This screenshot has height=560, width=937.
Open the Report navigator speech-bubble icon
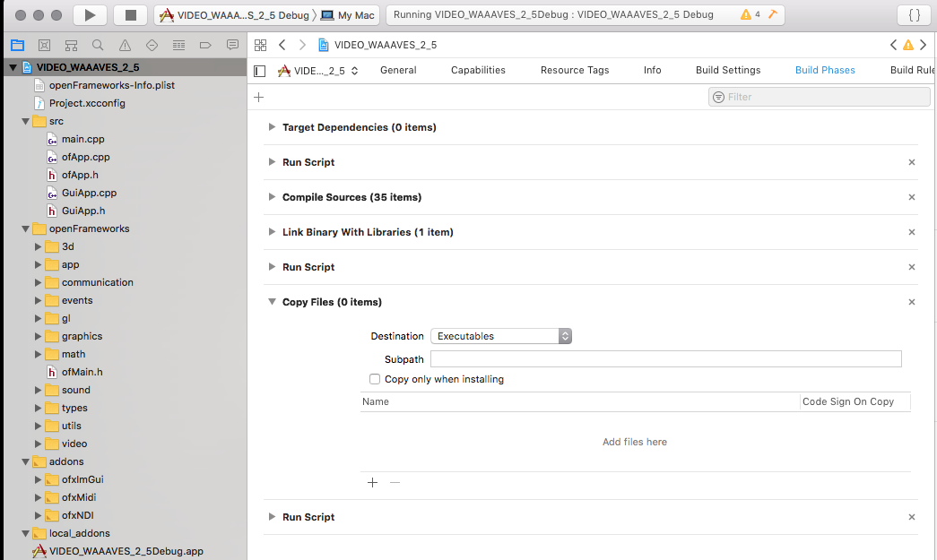[232, 45]
